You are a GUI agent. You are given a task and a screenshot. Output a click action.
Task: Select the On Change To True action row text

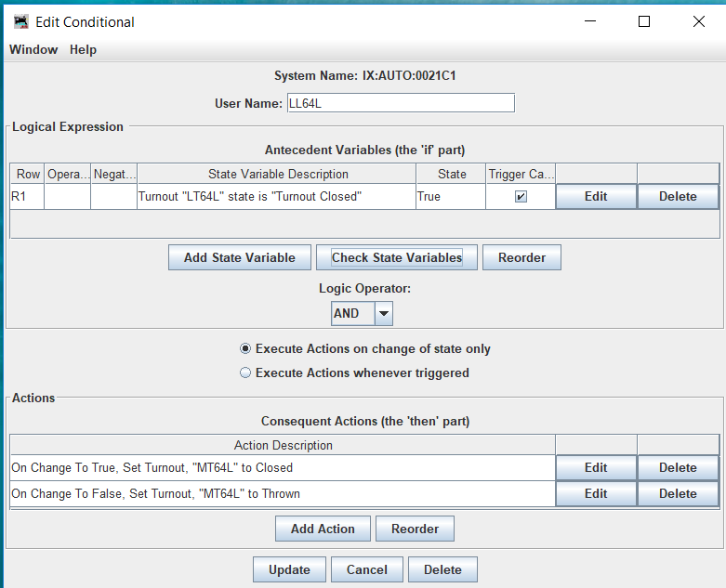(152, 468)
